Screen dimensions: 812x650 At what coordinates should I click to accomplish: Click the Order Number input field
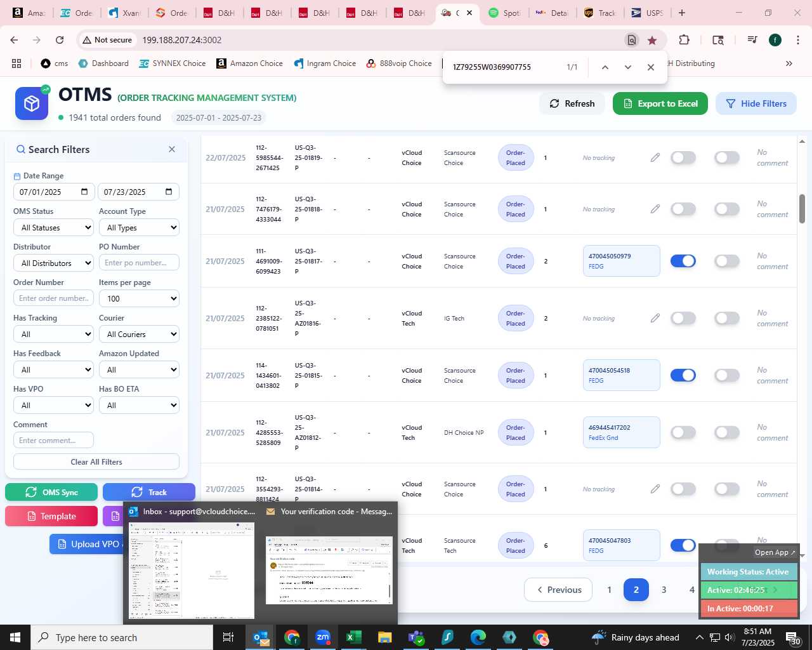[53, 298]
